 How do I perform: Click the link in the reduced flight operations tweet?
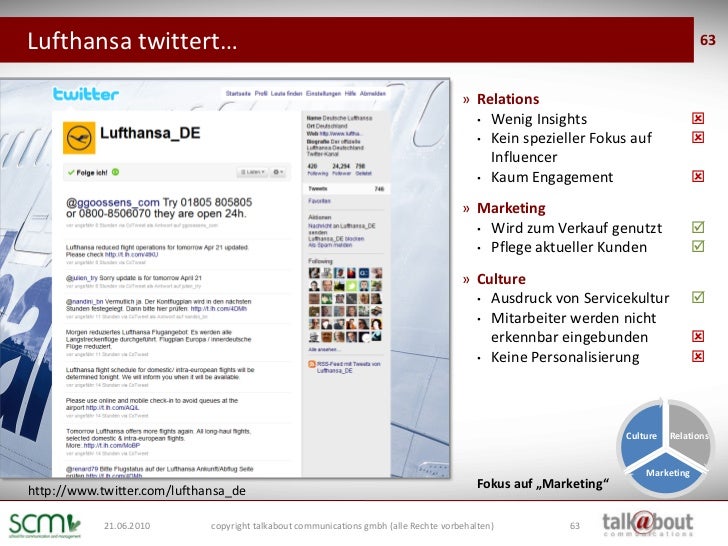[x=132, y=255]
